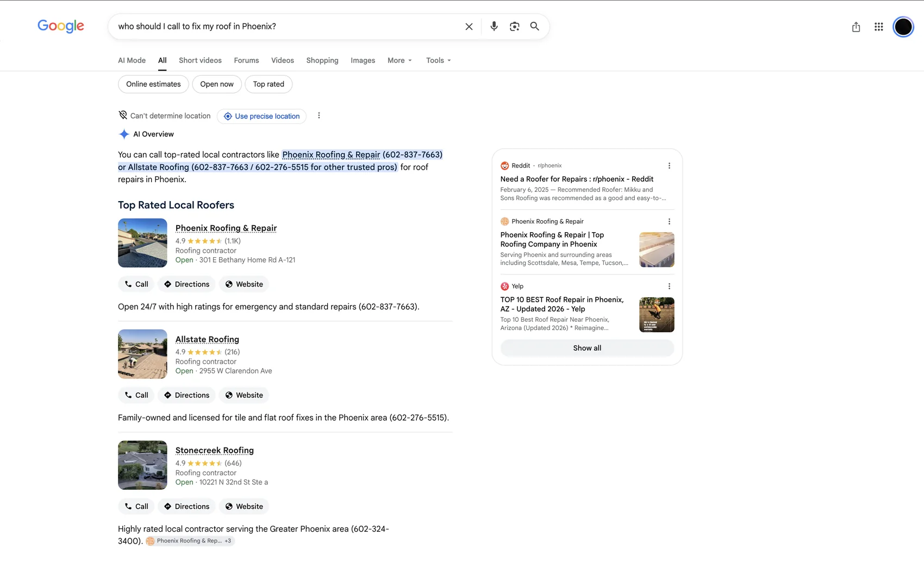This screenshot has height=567, width=924.
Task: Get directions to Phoenix Roofing & Repair
Action: tap(186, 284)
